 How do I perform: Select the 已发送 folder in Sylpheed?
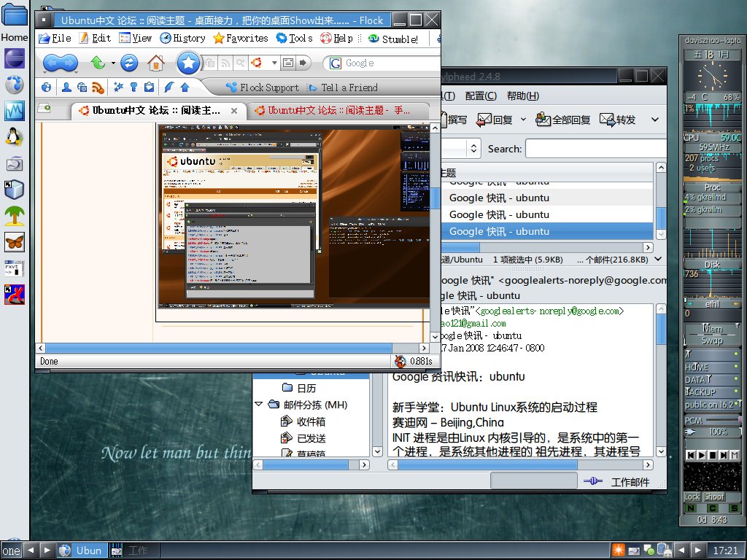[303, 438]
